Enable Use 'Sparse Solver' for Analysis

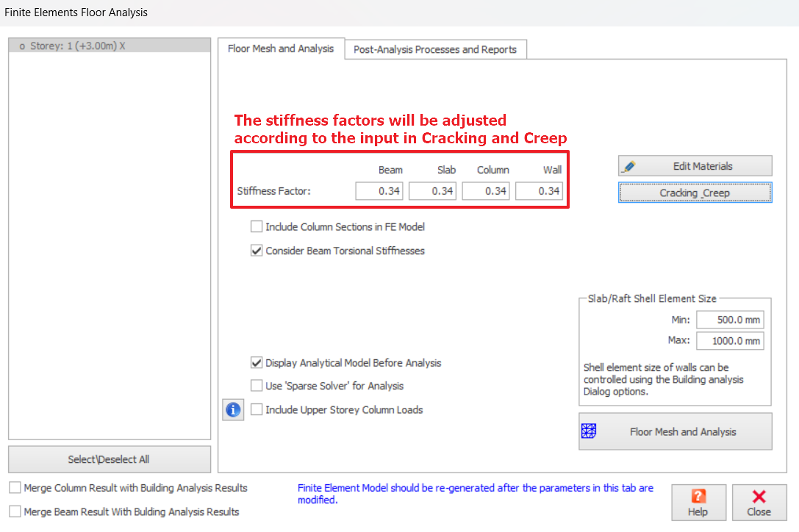point(257,386)
